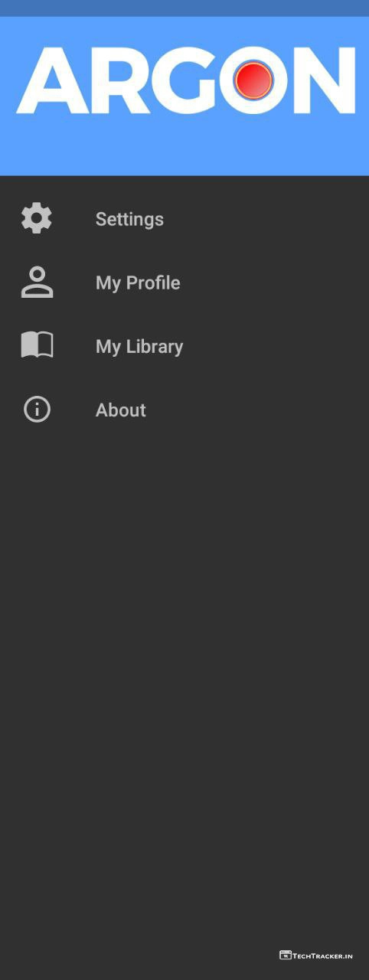Click the About info circle icon
Viewport: 369px width, 980px height.
[x=37, y=410]
